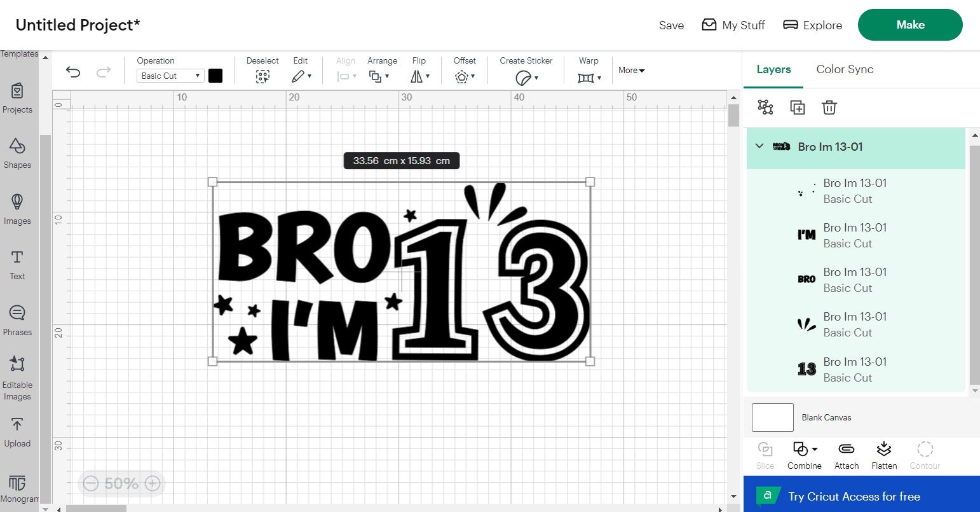The image size is (980, 512).
Task: Collapse the Bro Im 13-01 layer group
Action: [759, 146]
